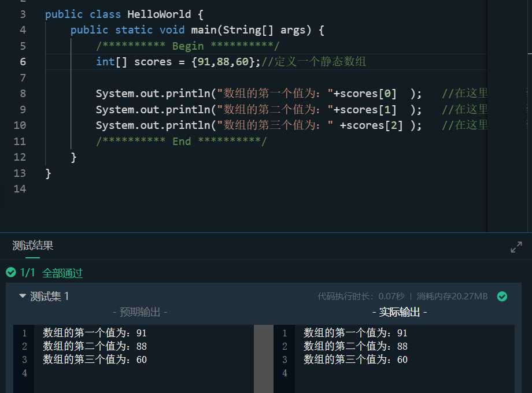The width and height of the screenshot is (532, 393).
Task: Click the public static void main line
Action: coord(197,30)
